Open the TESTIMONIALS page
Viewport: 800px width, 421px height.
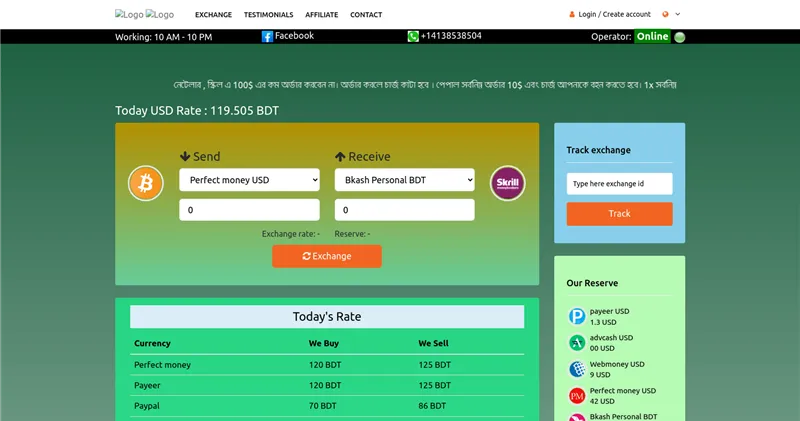pyautogui.click(x=268, y=15)
